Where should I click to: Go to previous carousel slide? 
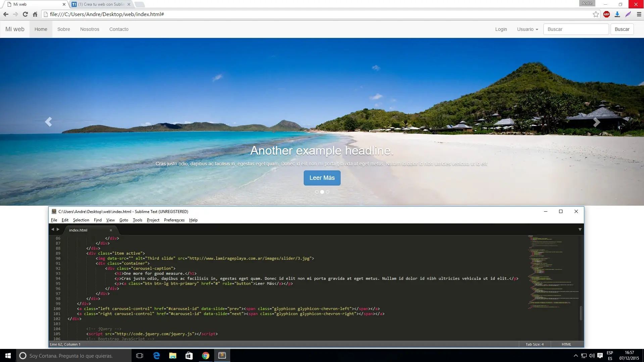[48, 122]
